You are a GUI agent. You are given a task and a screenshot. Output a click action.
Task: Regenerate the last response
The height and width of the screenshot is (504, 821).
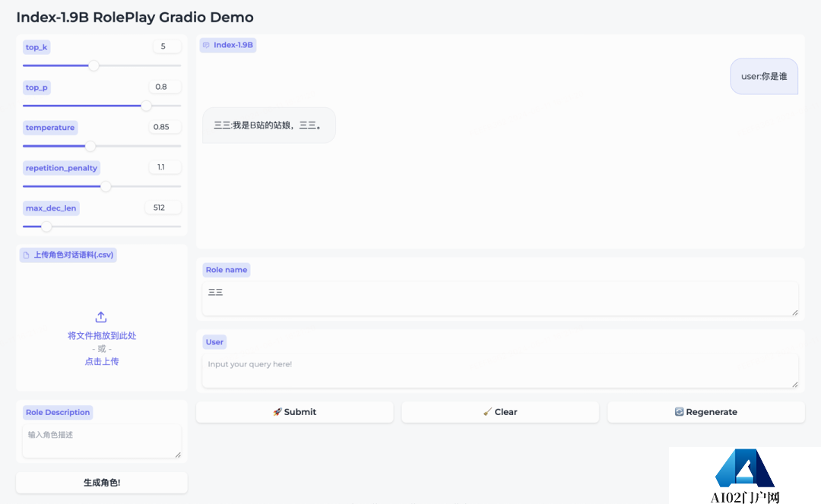(705, 412)
